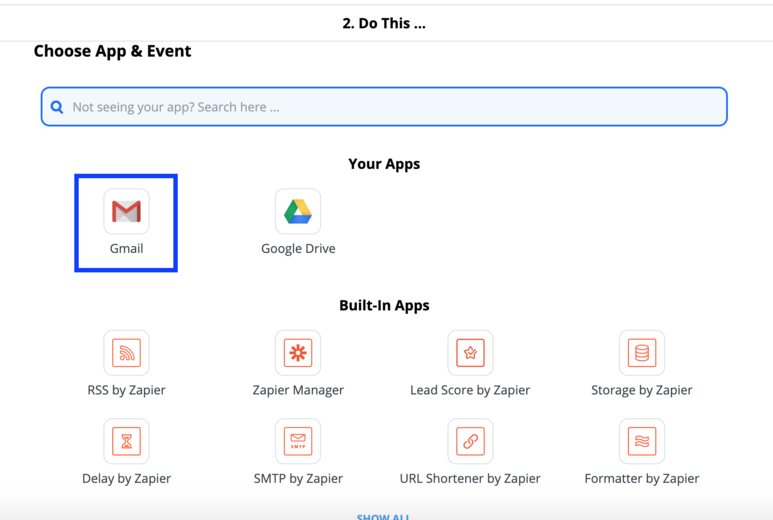Focus the app search field

point(384,106)
